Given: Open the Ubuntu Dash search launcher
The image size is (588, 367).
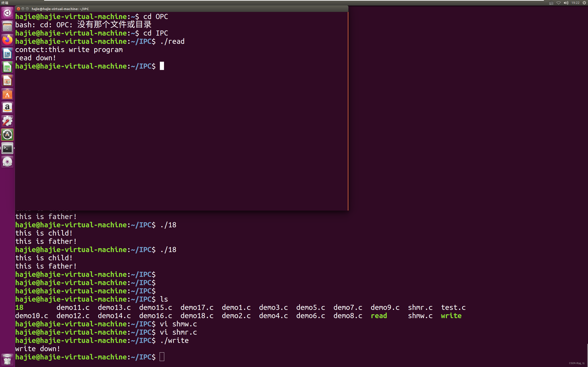Looking at the screenshot, I should click(x=7, y=13).
